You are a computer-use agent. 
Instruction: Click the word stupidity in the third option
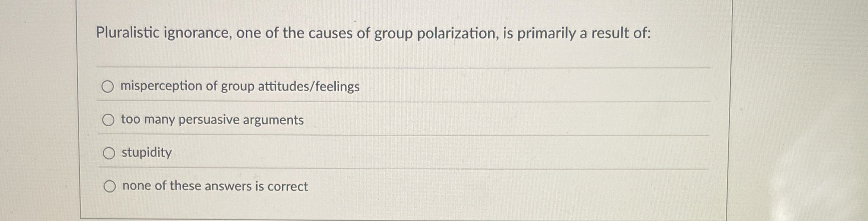click(x=146, y=153)
